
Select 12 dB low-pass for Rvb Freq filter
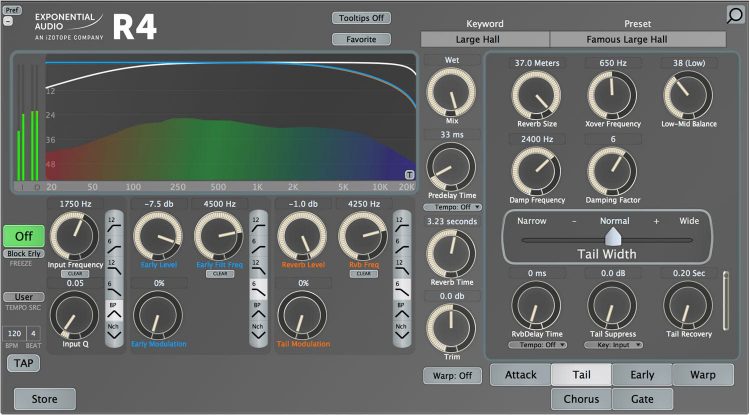pyautogui.click(x=402, y=267)
